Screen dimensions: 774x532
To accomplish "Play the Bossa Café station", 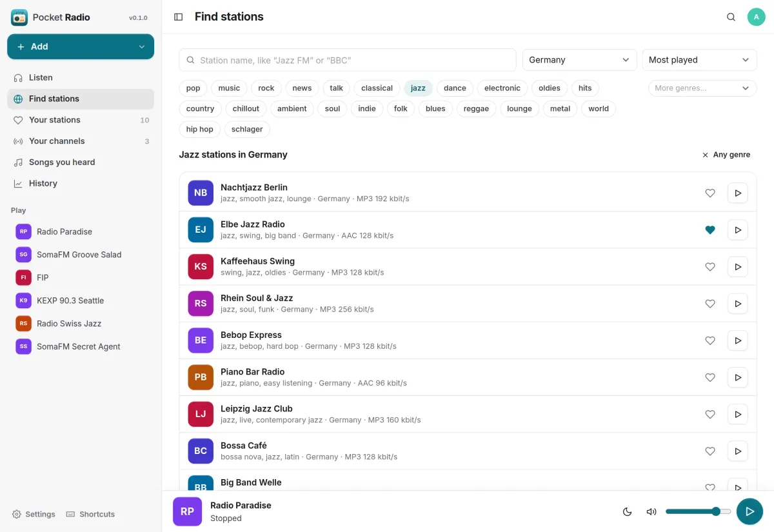I will tap(738, 450).
